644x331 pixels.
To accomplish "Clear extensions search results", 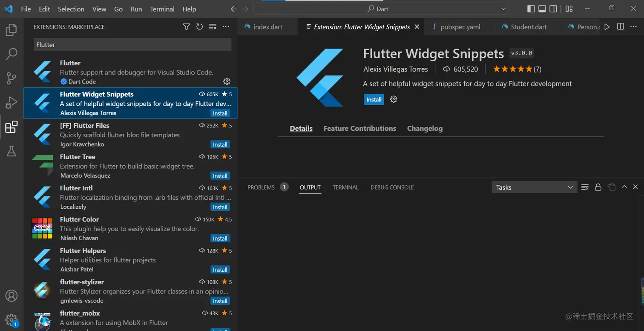I will [x=213, y=27].
